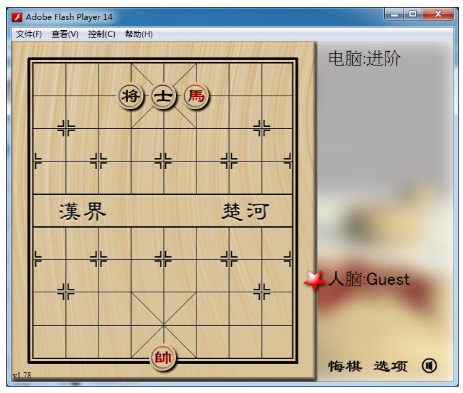This screenshot has width=463, height=393.
Task: Select the red Horse (馬) piece
Action: click(196, 96)
